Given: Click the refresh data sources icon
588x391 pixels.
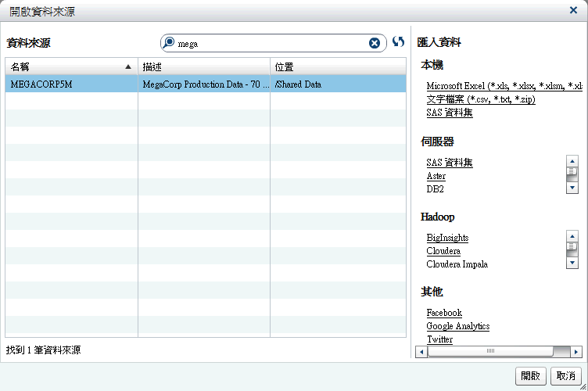Looking at the screenshot, I should tap(399, 42).
